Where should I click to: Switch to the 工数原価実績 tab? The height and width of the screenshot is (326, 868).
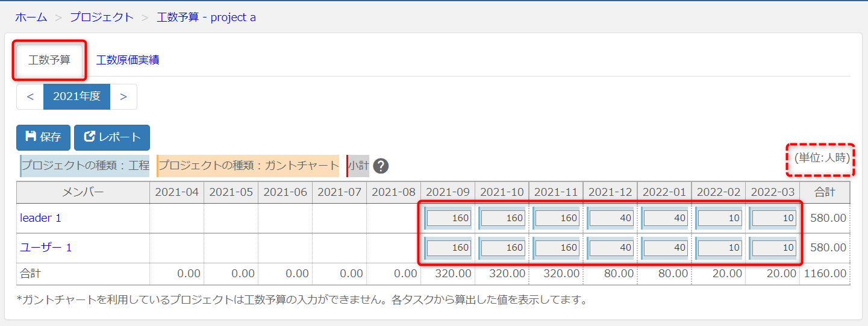point(128,60)
